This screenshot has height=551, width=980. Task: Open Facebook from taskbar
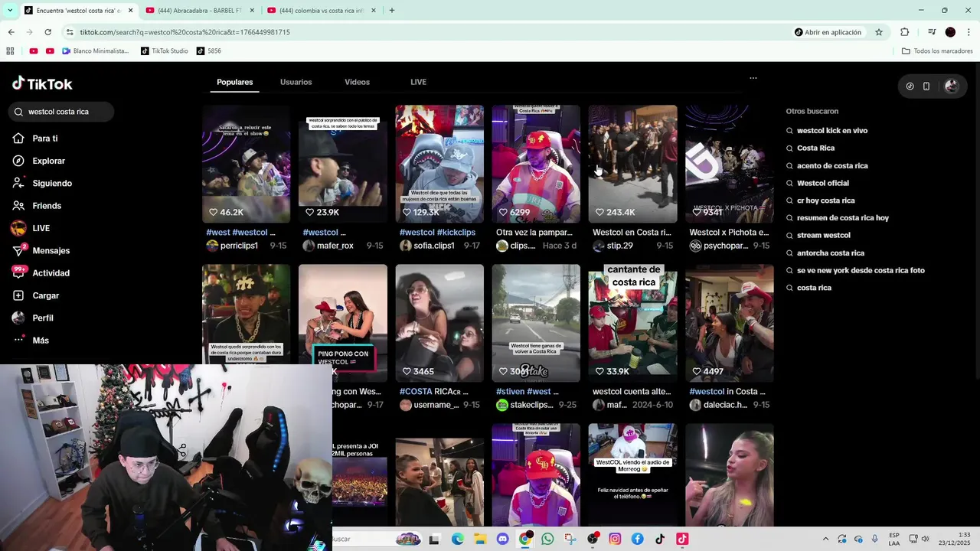pos(637,539)
